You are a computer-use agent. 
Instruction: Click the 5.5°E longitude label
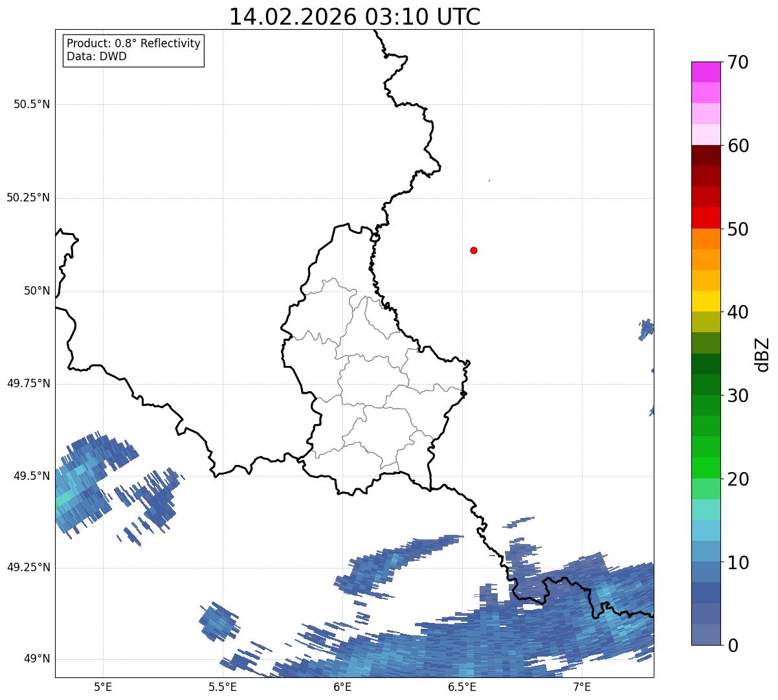(x=223, y=686)
